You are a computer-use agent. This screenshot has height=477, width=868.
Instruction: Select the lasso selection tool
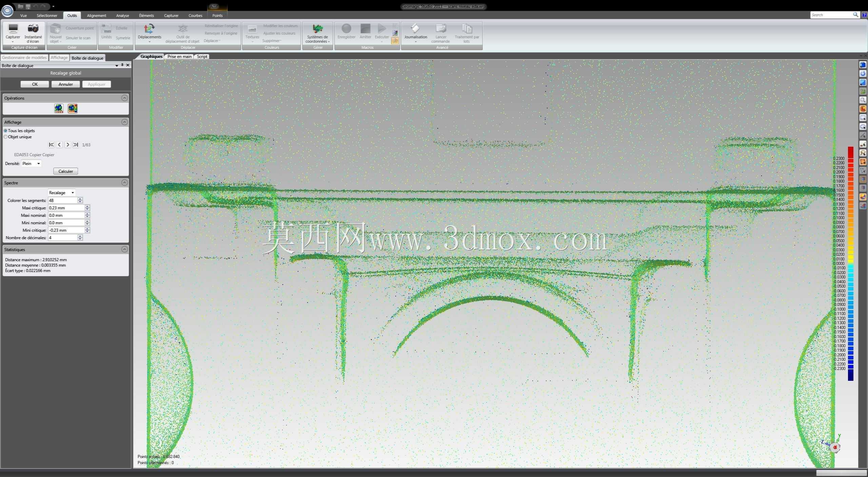(x=863, y=153)
